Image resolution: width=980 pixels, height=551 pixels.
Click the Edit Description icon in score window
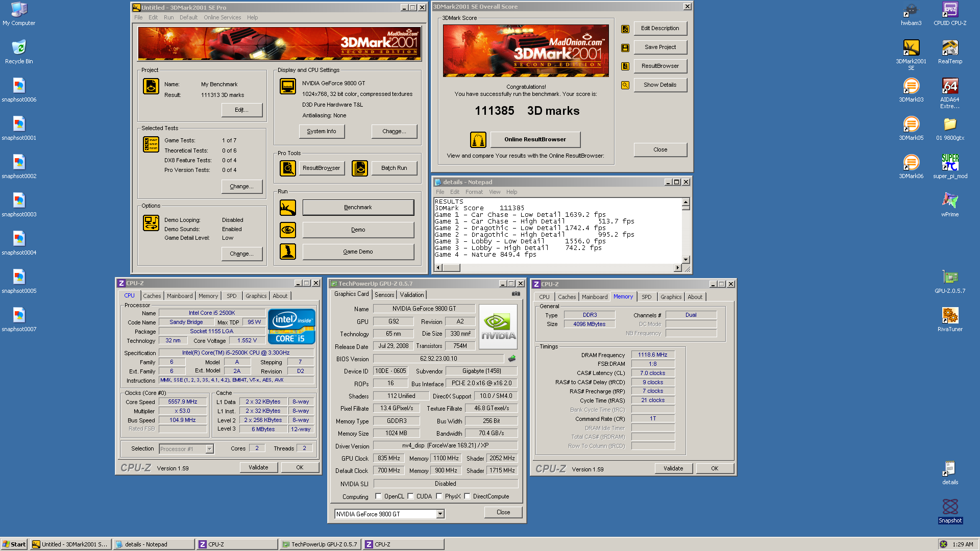tap(625, 29)
